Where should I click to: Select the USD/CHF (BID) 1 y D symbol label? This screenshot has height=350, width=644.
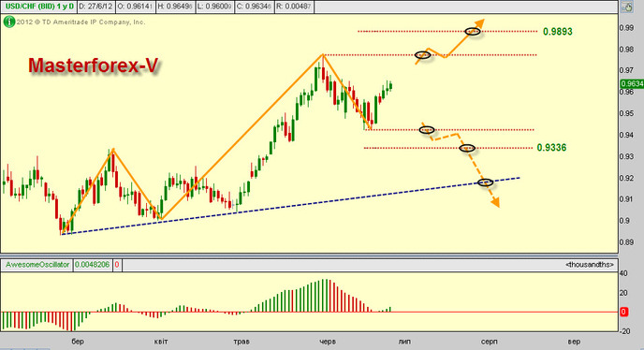39,7
